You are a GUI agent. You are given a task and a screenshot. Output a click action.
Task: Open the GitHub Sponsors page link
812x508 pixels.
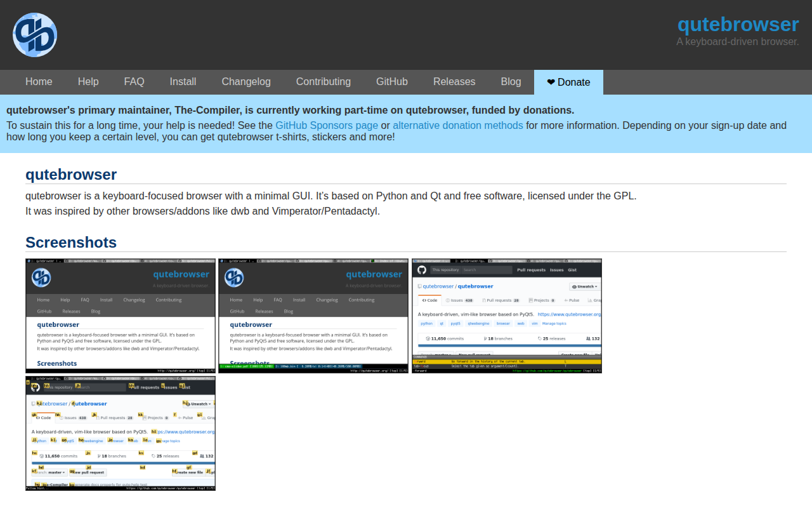tap(327, 126)
